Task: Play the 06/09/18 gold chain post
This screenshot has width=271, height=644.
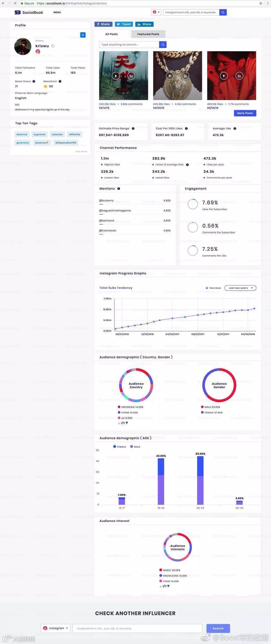Action: pyautogui.click(x=170, y=76)
